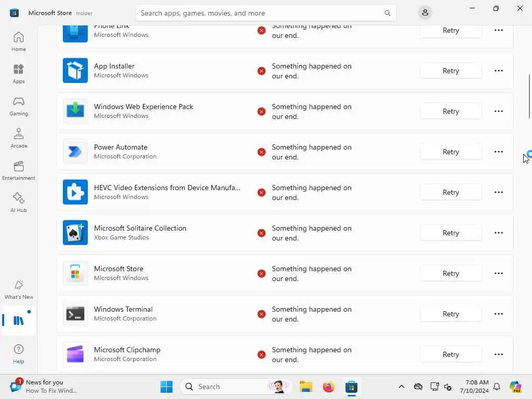Click the Copilot preview icon in taskbar

tap(515, 387)
